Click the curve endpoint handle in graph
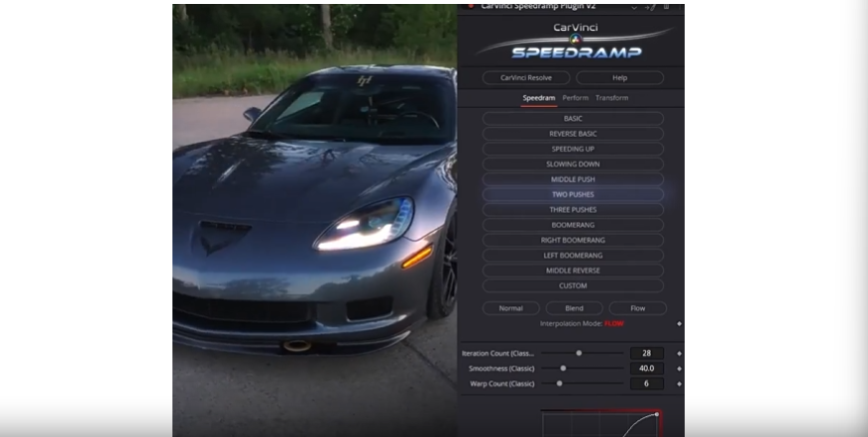Viewport: 868px width, 437px height. pyautogui.click(x=657, y=414)
